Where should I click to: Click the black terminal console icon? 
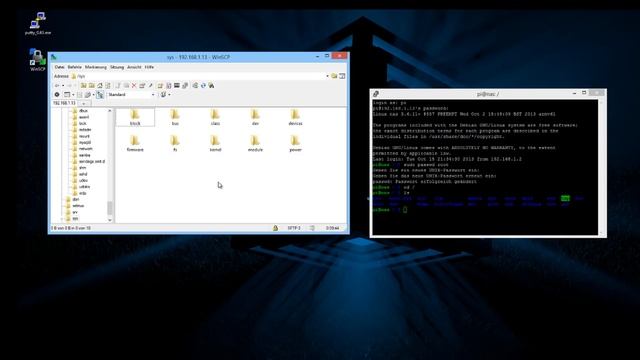[x=177, y=85]
